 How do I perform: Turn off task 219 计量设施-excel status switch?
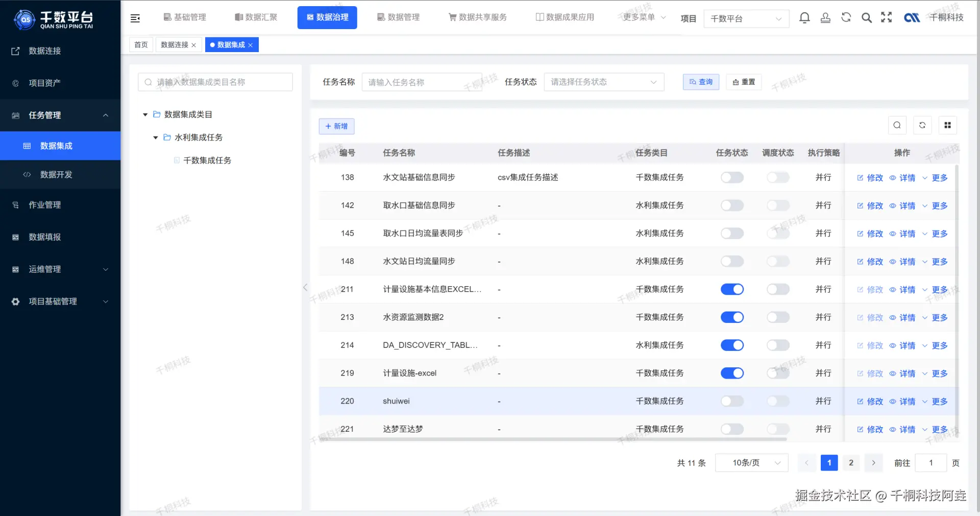732,373
